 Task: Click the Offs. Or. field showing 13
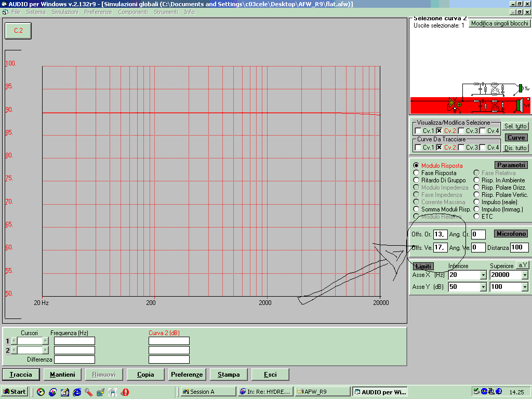(441, 234)
